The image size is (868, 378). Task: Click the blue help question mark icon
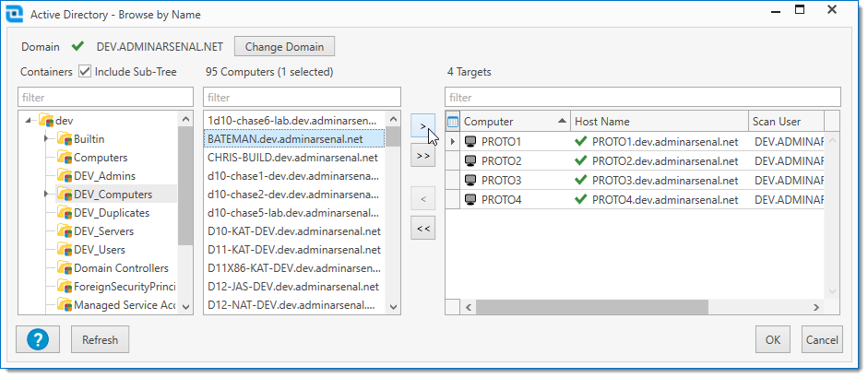[38, 339]
